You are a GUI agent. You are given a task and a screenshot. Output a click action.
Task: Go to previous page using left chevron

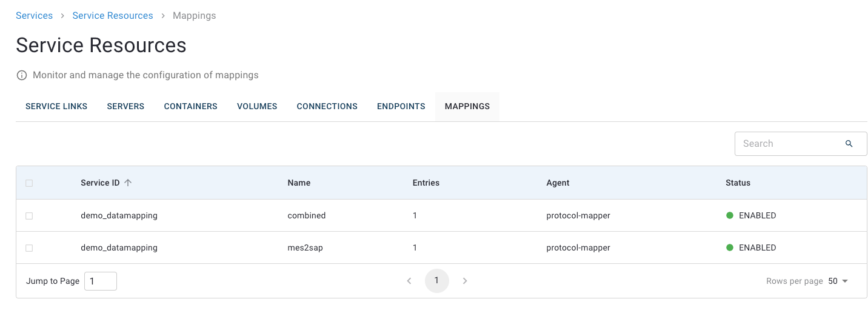(x=409, y=281)
